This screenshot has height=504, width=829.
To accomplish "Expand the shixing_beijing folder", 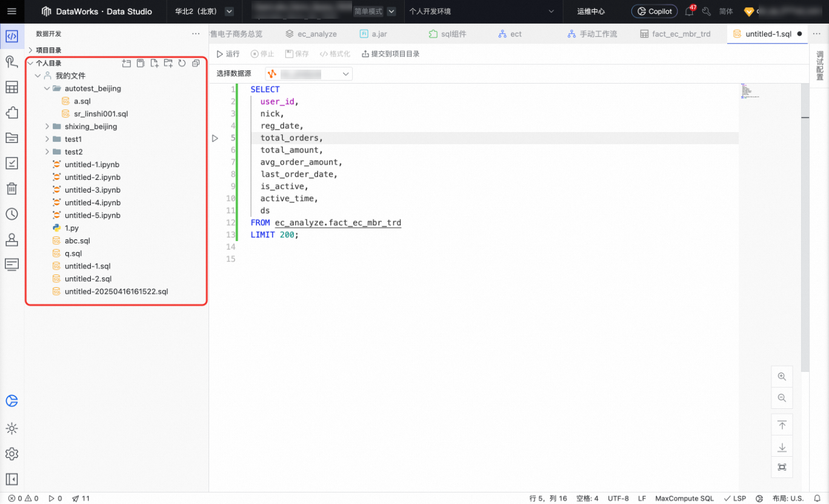I will (47, 127).
